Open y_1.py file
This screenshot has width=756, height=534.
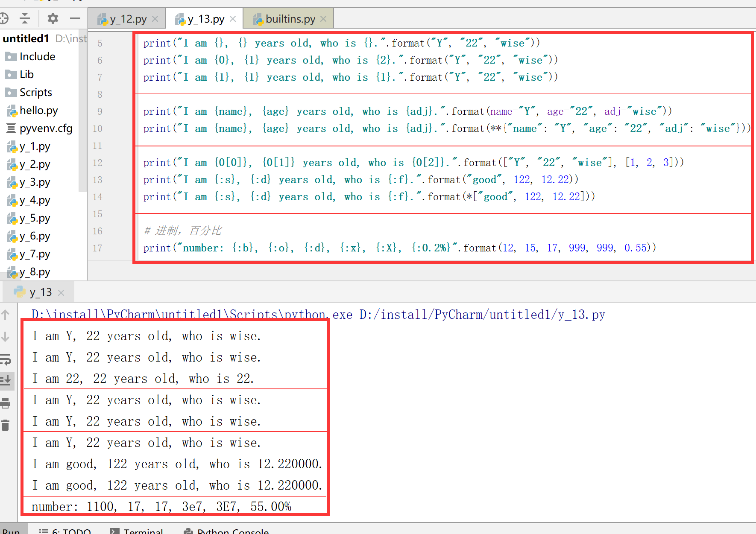pyautogui.click(x=29, y=146)
